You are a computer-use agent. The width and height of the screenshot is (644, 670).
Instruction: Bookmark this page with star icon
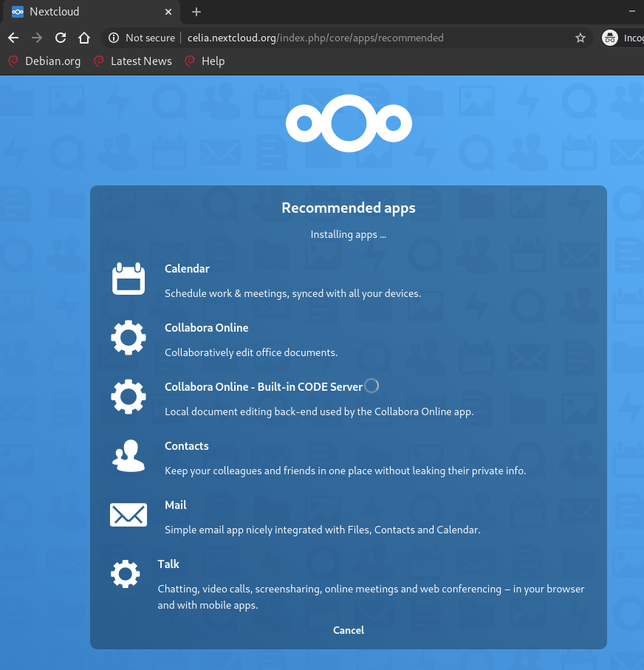[580, 38]
